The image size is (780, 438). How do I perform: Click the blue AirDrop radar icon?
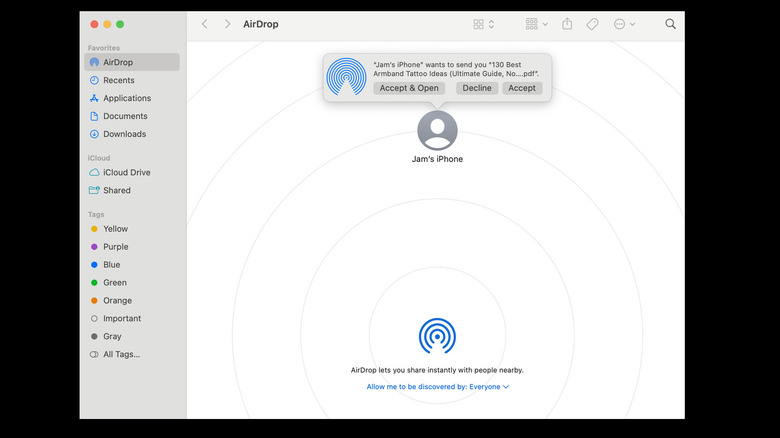point(437,336)
